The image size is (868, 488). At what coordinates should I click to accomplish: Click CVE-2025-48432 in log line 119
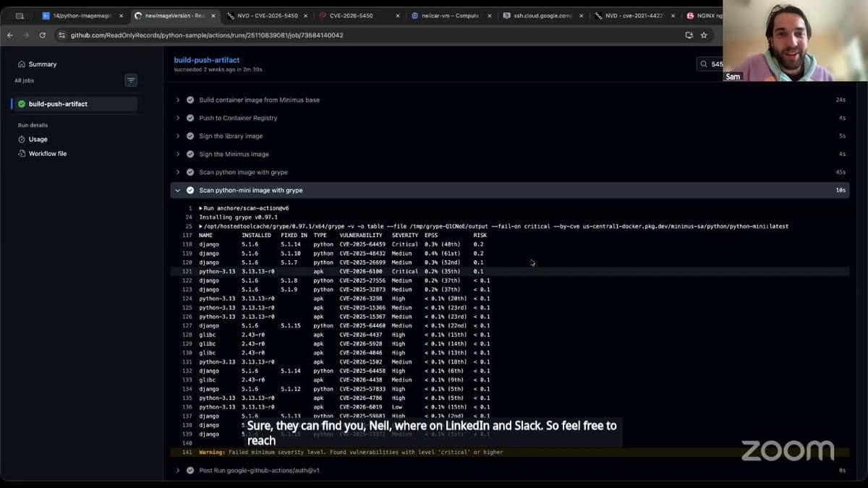click(362, 253)
